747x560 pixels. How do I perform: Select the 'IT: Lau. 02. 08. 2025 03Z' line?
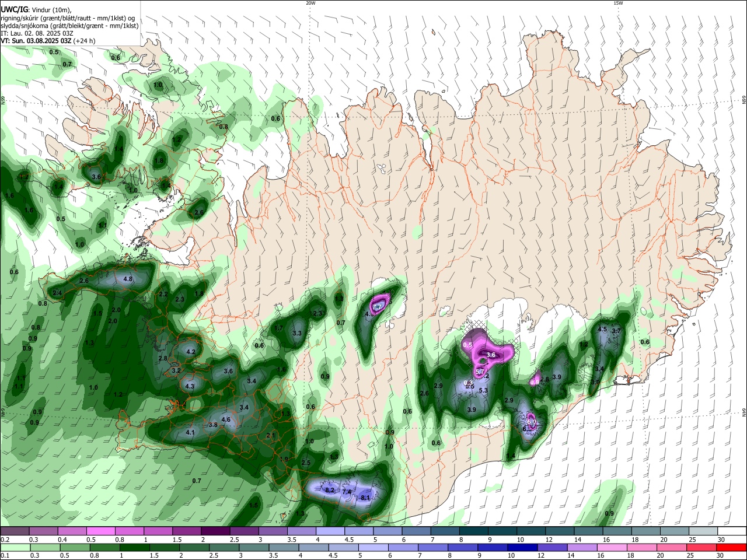[x=37, y=33]
